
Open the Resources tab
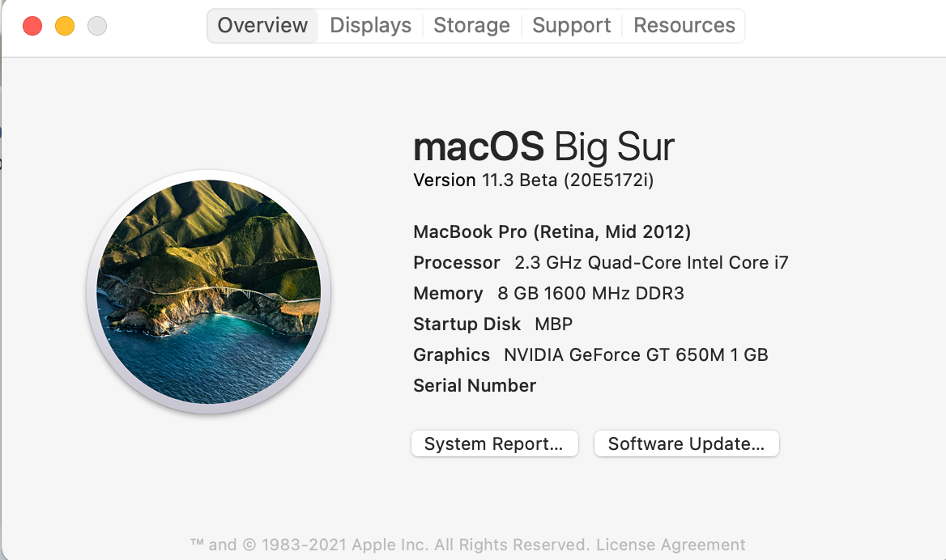tap(684, 25)
